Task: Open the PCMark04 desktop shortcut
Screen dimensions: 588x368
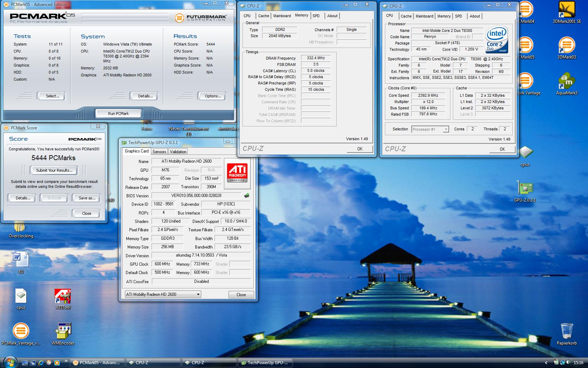Action: tap(526, 12)
